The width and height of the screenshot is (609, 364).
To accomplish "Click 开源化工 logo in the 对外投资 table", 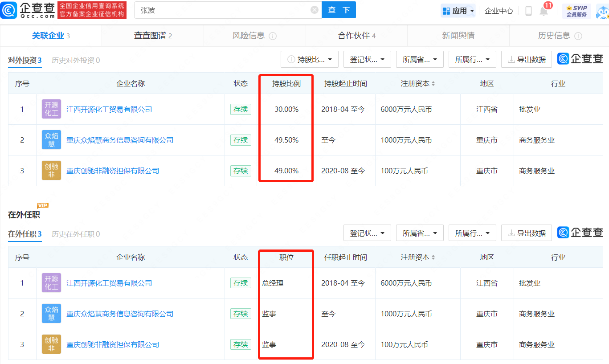I will pos(51,109).
